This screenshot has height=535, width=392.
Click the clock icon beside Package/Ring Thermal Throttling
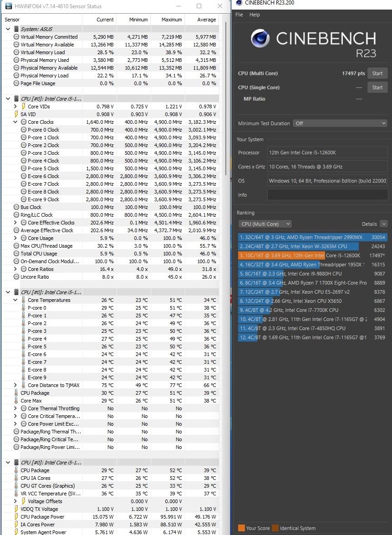click(x=16, y=432)
